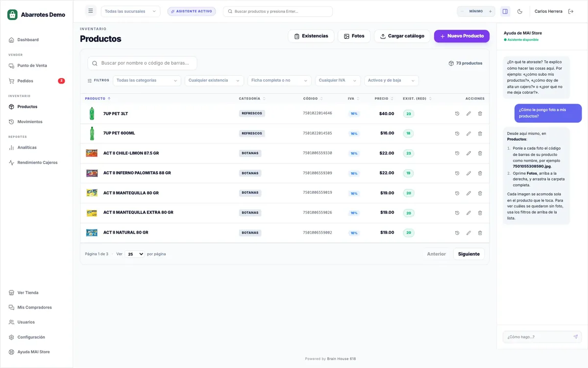This screenshot has height=368, width=588.
Task: Open history for 7UP PET 3LT
Action: click(x=457, y=113)
